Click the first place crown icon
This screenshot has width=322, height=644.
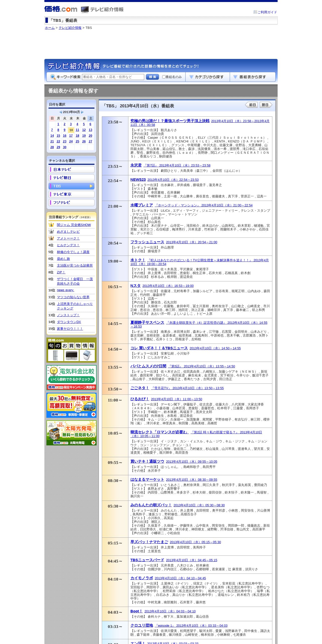coord(51,225)
